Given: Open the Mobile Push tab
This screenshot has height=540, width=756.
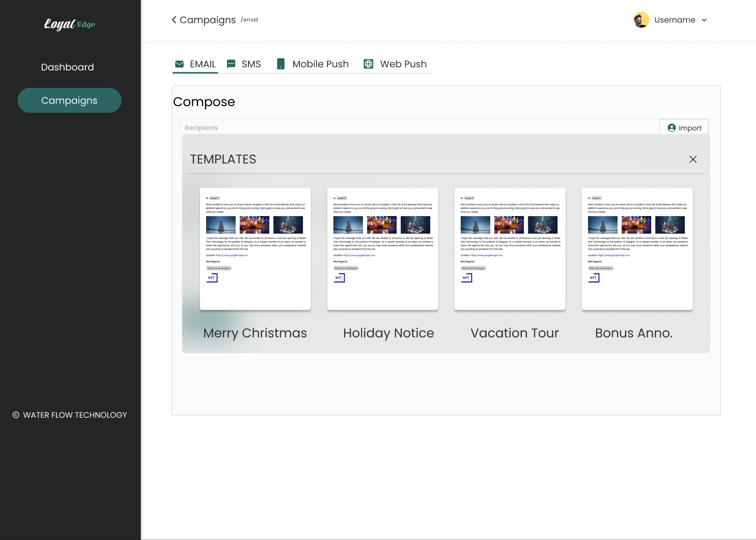Looking at the screenshot, I should click(313, 64).
